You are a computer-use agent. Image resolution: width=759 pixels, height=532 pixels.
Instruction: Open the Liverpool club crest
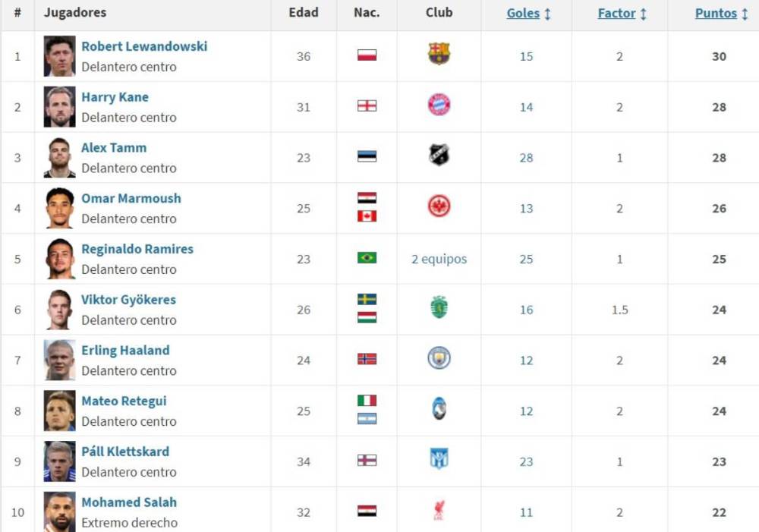[438, 512]
